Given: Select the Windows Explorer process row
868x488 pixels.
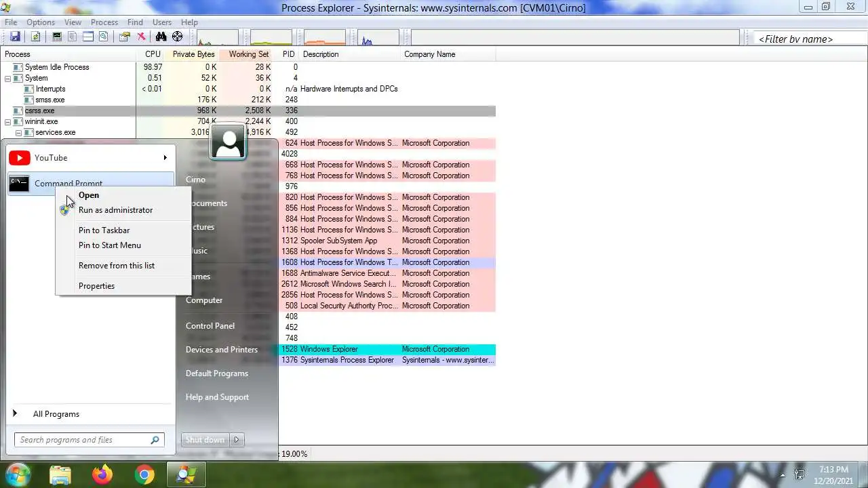Looking at the screenshot, I should click(x=387, y=349).
